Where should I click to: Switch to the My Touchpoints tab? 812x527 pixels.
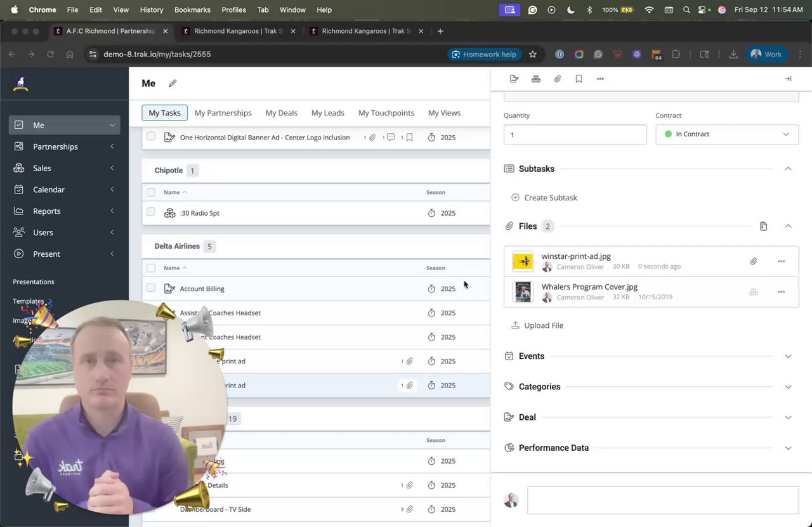386,113
